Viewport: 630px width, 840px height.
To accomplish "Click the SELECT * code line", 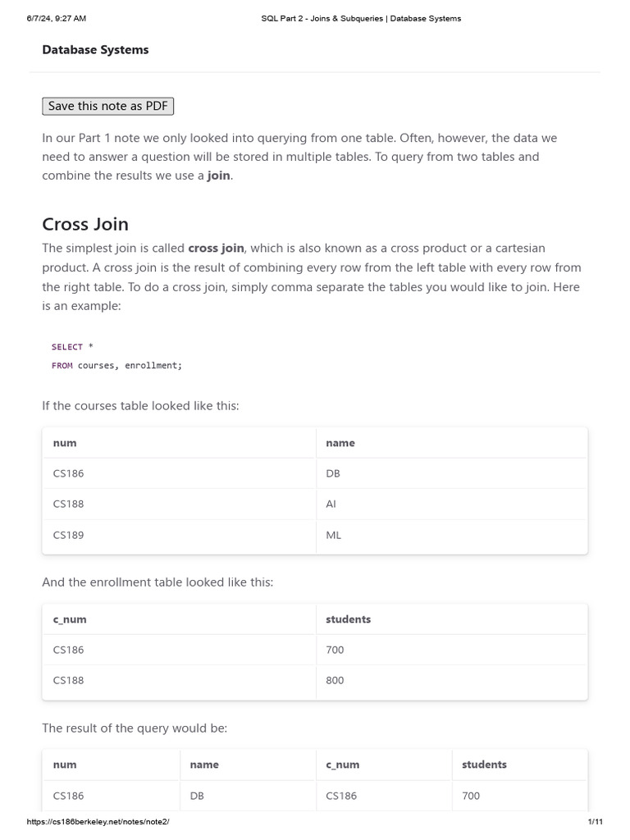I will click(72, 347).
